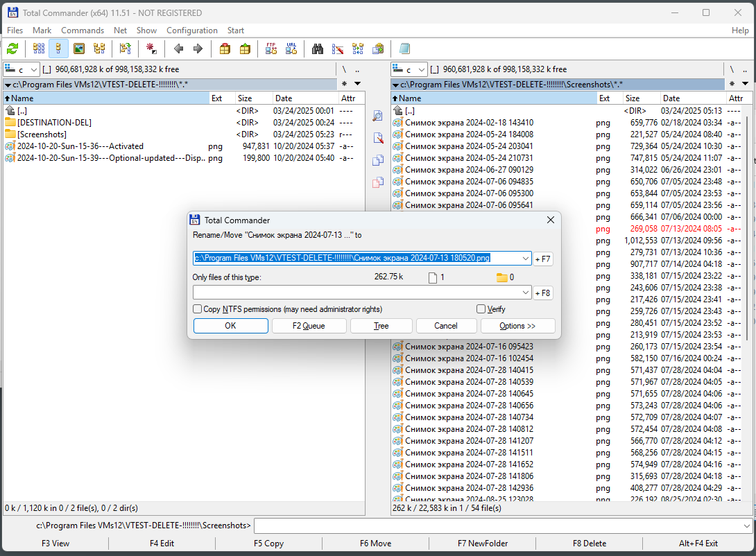The height and width of the screenshot is (556, 756).
Task: Click right panel favorites asterisk button
Action: click(732, 84)
